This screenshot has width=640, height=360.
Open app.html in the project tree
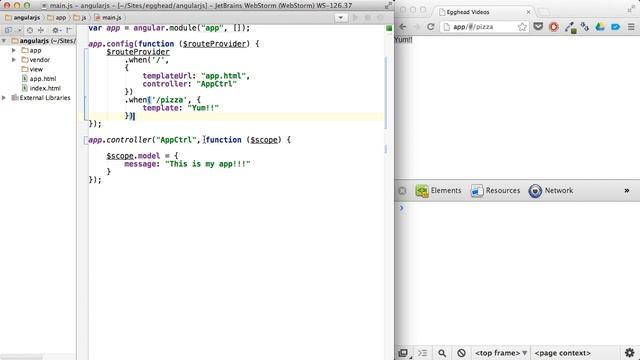[x=39, y=79]
